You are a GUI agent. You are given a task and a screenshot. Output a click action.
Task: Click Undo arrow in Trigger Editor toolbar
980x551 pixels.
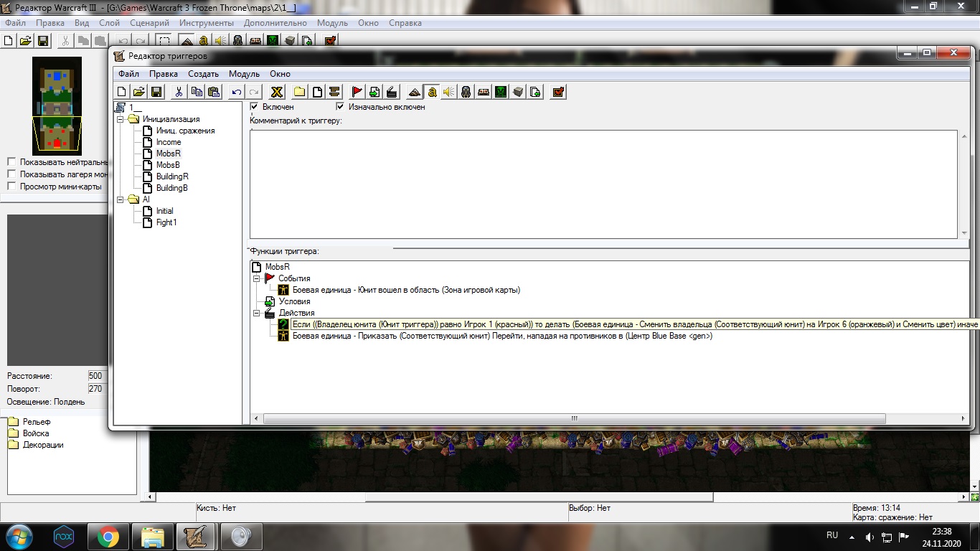[236, 92]
